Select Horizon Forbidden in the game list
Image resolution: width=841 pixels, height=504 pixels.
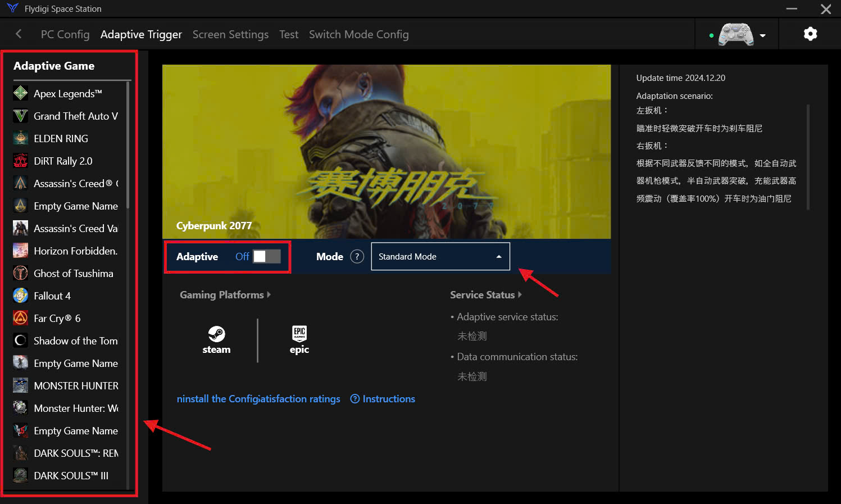pos(76,251)
